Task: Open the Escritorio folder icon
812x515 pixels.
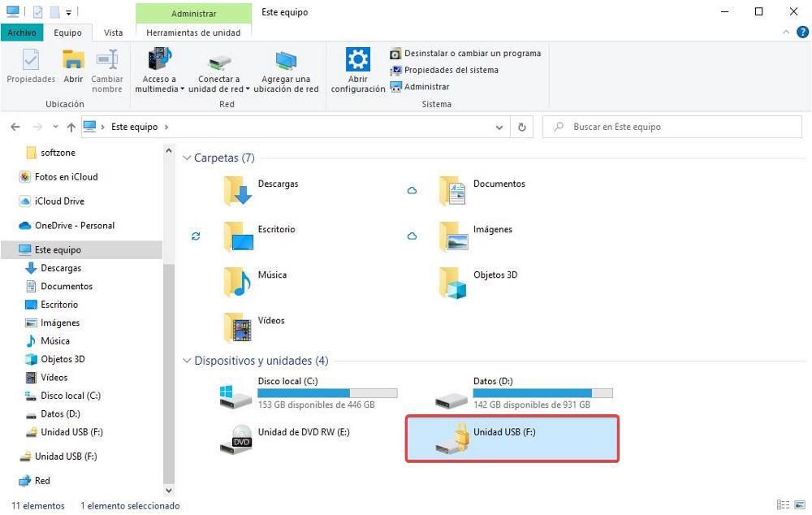Action: (x=238, y=236)
